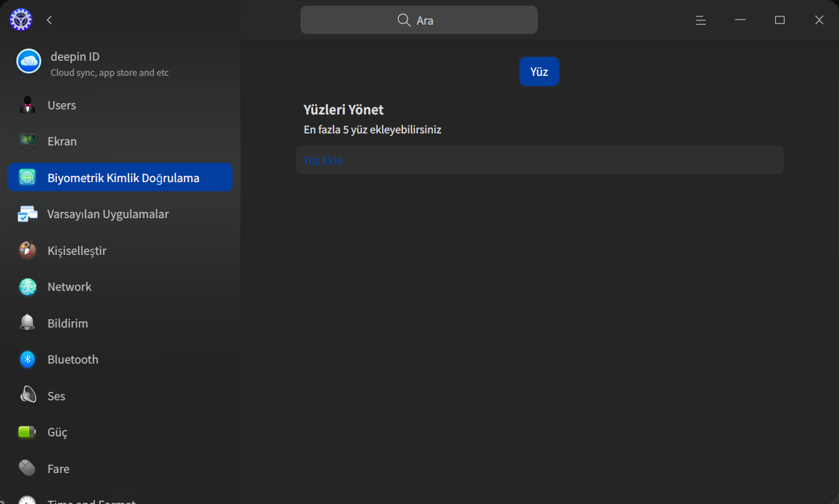Open Fare mouse settings label
Viewport: 839px width, 504px height.
click(58, 469)
